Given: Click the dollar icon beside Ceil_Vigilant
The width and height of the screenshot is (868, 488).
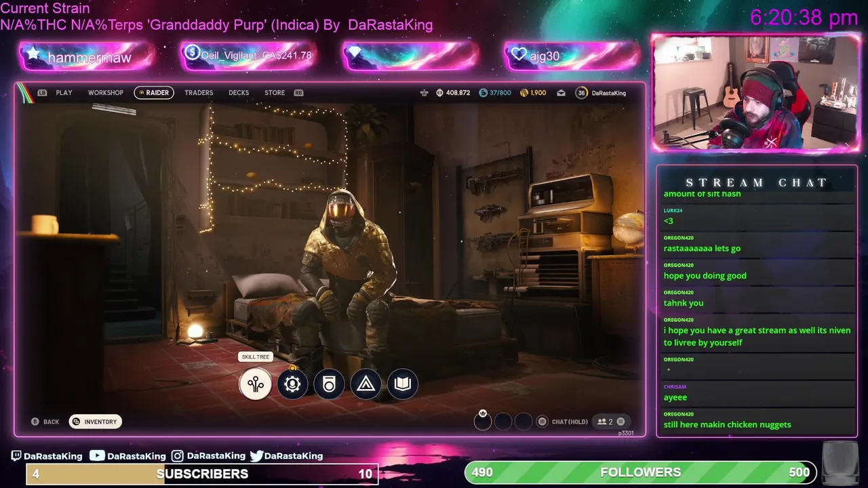Looking at the screenshot, I should 192,52.
